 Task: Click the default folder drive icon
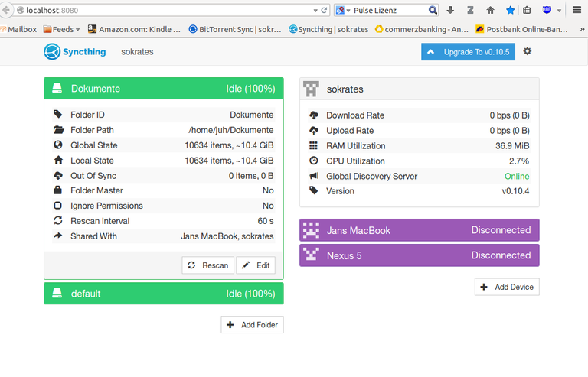57,293
